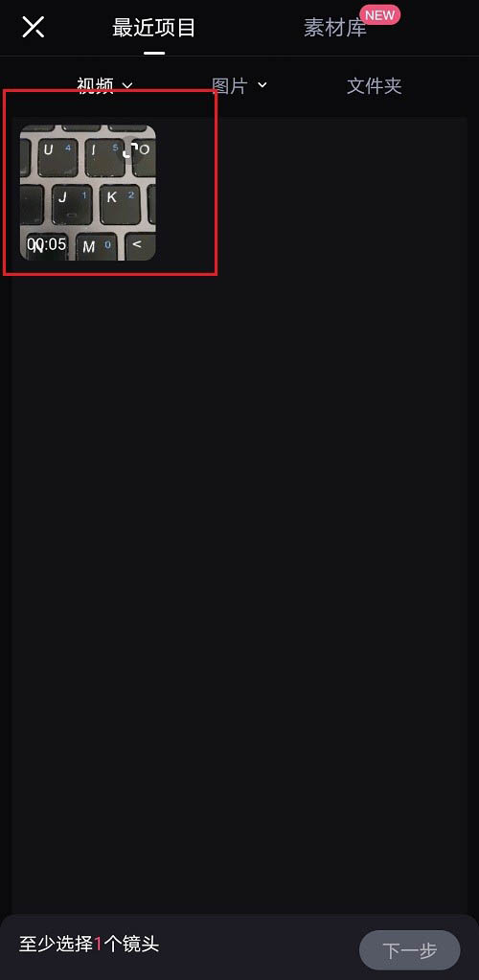Click the U key shown in the thumbnail
This screenshot has height=980, width=479.
click(57, 156)
